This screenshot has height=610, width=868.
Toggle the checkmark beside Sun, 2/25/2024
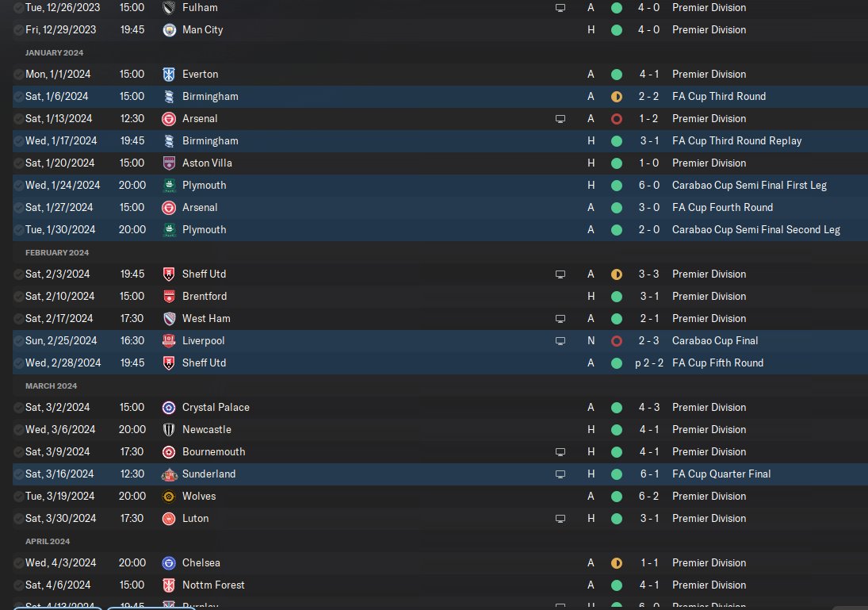click(18, 341)
